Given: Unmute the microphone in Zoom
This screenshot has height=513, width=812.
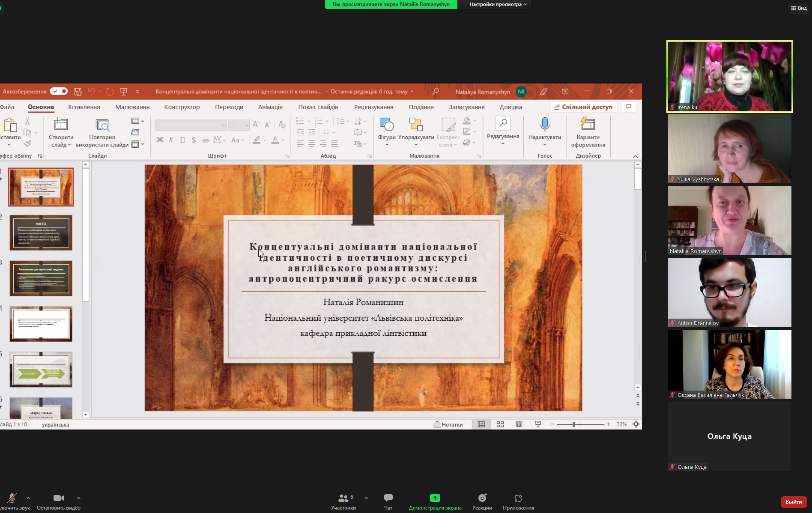Looking at the screenshot, I should [12, 498].
